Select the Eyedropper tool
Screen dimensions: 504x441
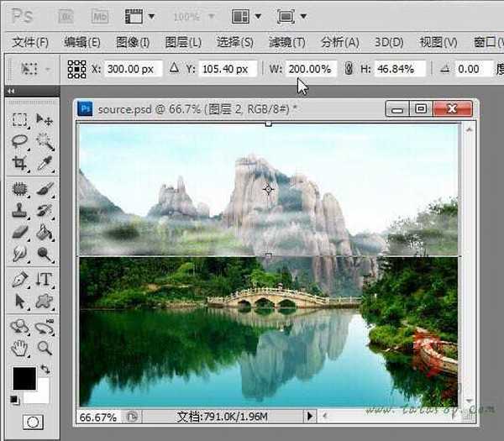tap(45, 163)
